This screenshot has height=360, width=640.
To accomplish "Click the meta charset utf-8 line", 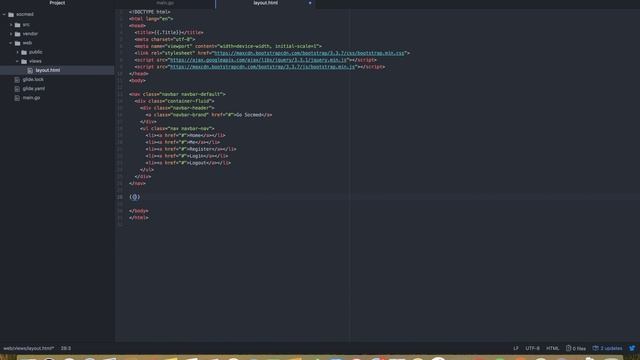I will pyautogui.click(x=165, y=40).
